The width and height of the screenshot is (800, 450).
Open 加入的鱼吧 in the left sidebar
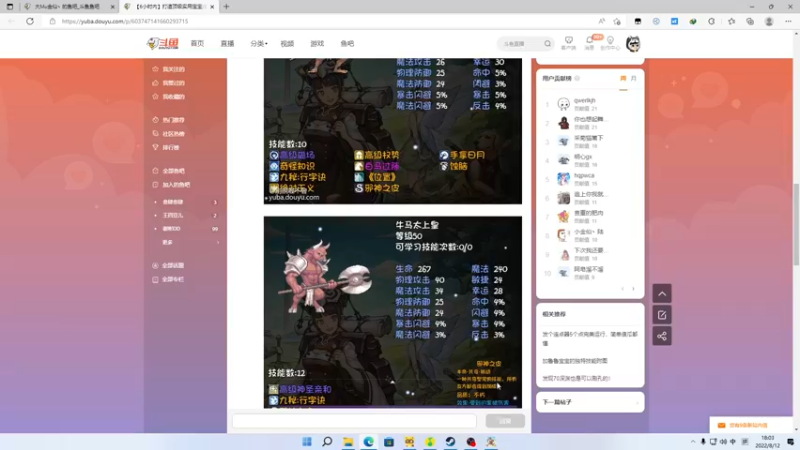pos(176,185)
